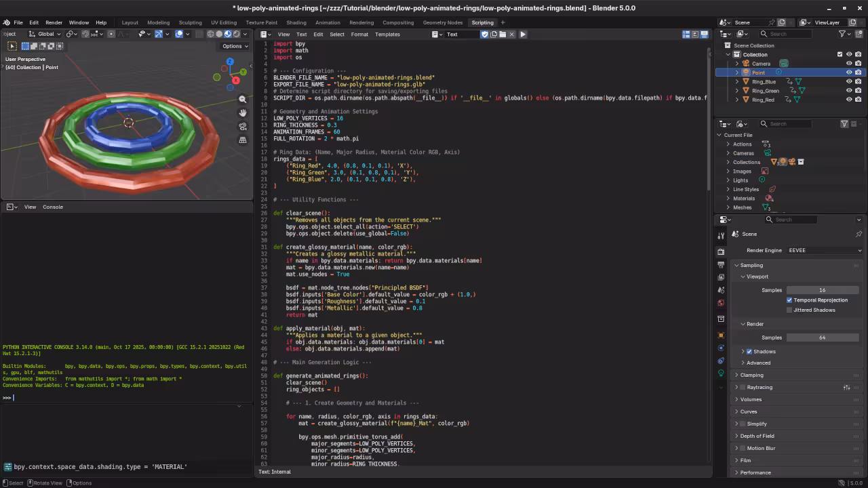Open the outliner Filter funnel icon

point(844,33)
